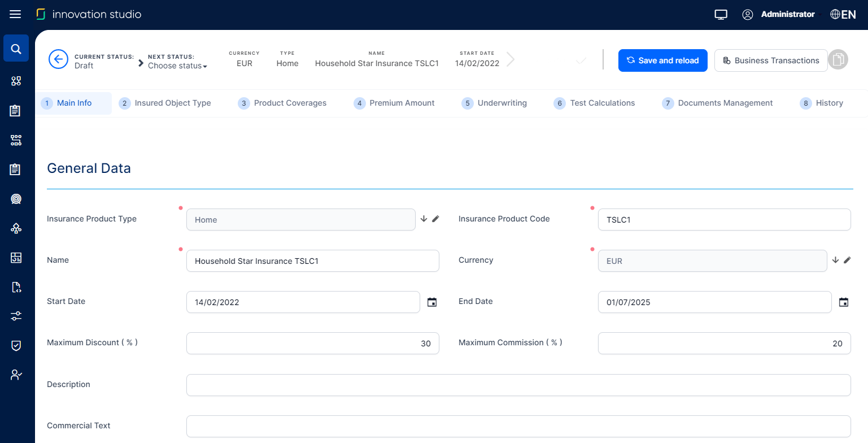The image size is (868, 443).
Task: Click the copy documents icon at top right
Action: pyautogui.click(x=838, y=60)
